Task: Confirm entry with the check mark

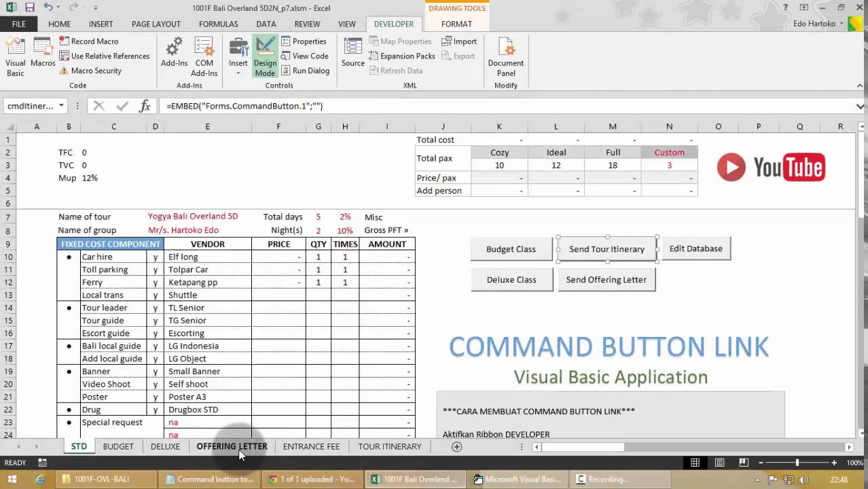Action: click(122, 106)
